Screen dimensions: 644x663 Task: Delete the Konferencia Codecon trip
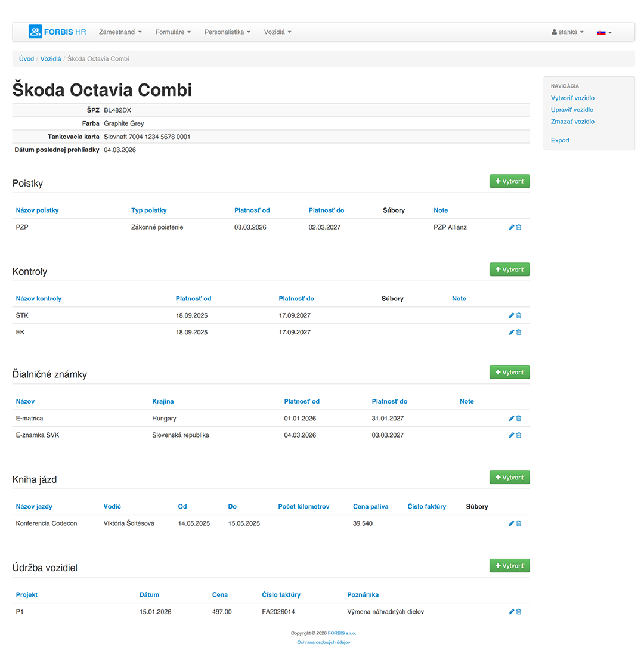tap(519, 523)
